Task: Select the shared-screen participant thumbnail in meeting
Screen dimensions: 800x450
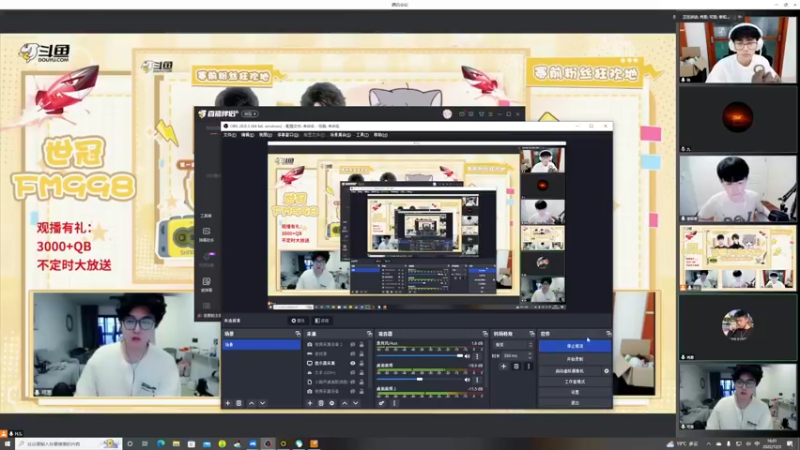Action: [738, 258]
